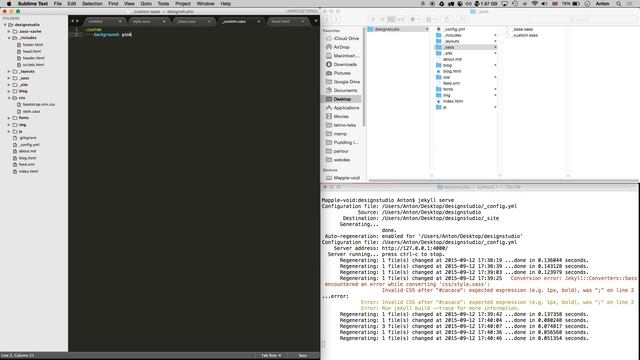Open Downloads in Finder sidebar
Viewport: 640px width, 360px height.
coord(342,64)
